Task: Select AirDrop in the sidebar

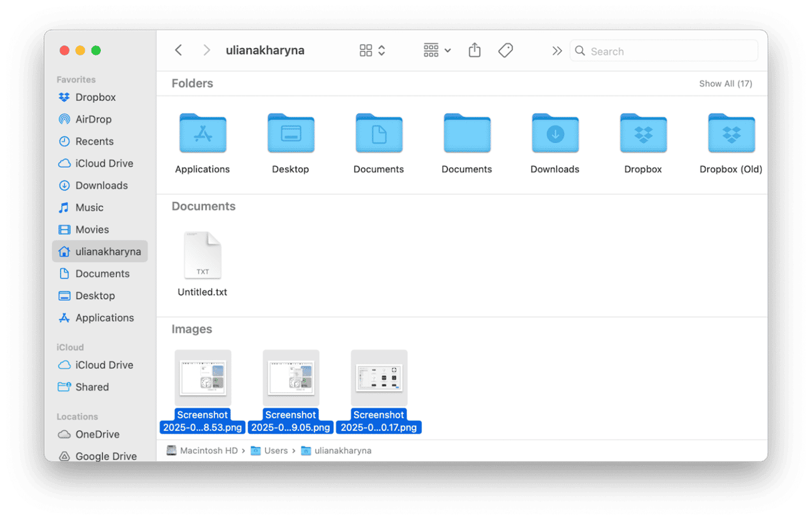Action: (x=93, y=119)
